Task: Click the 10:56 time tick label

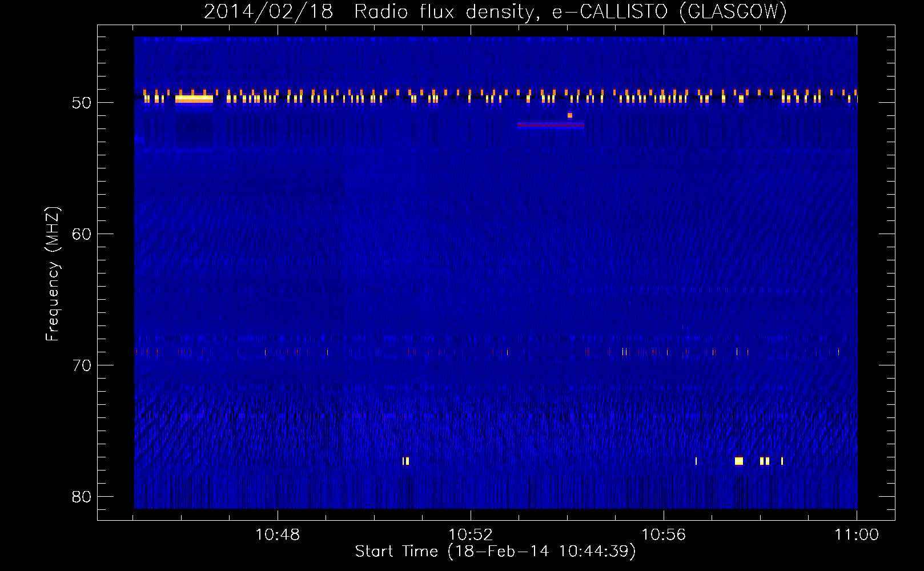Action: 664,535
